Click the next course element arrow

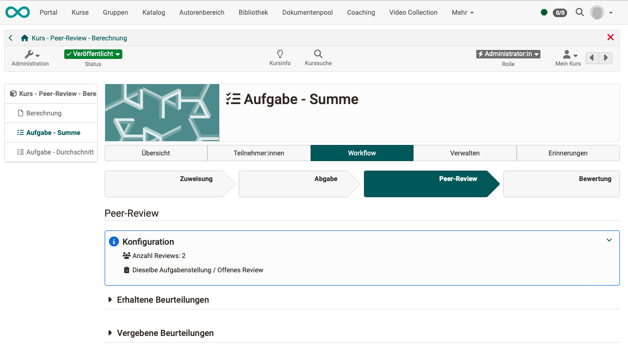point(605,57)
